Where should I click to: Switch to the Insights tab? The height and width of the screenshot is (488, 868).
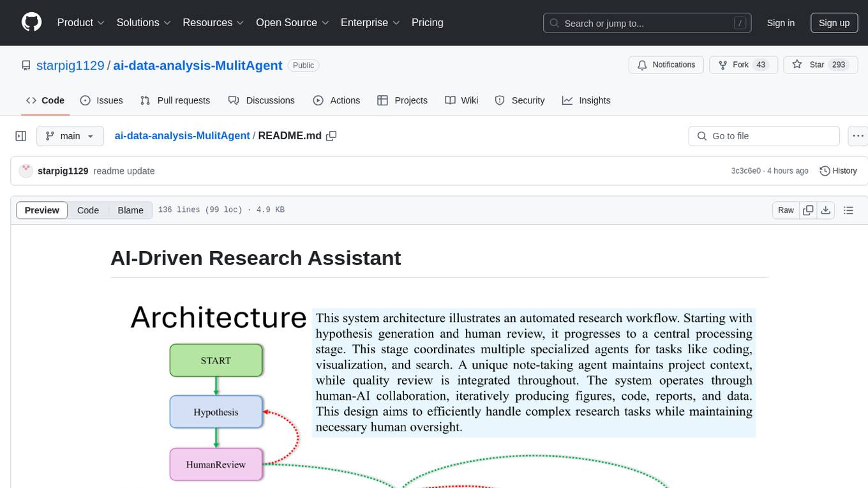point(586,100)
